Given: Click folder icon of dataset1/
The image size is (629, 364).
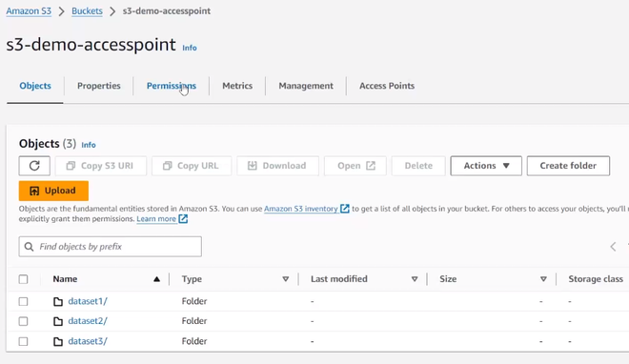Looking at the screenshot, I should point(58,301).
